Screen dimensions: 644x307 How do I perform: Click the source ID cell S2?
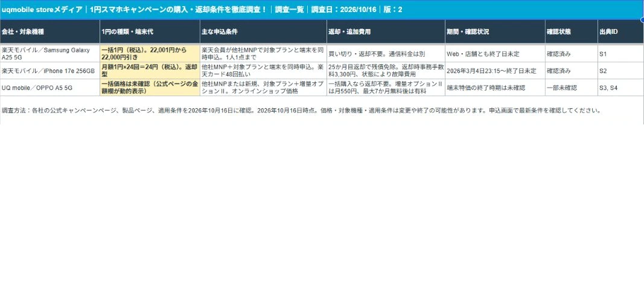[x=621, y=71]
